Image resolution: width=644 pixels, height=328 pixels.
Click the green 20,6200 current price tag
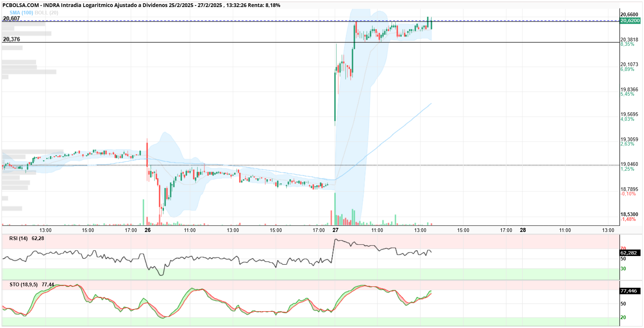coord(630,21)
